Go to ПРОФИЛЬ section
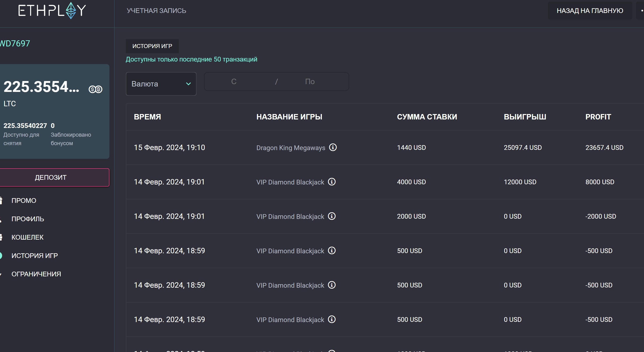The width and height of the screenshot is (644, 352). (x=28, y=219)
